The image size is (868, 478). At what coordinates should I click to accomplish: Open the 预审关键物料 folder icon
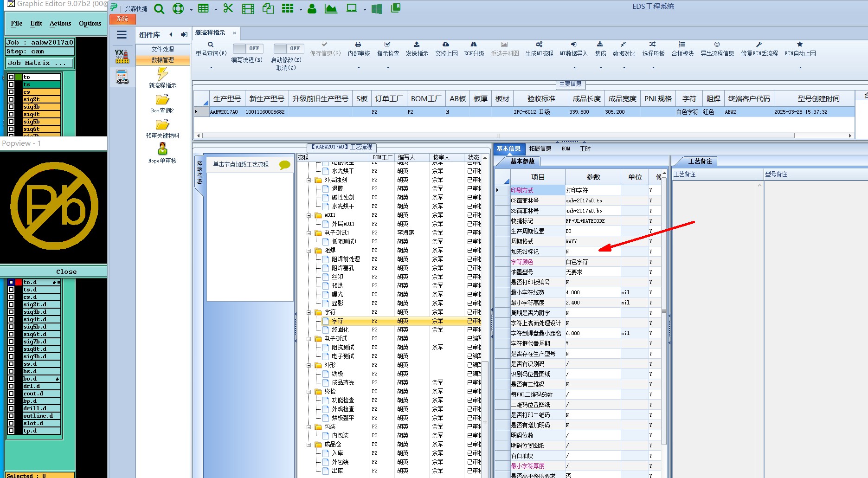point(162,124)
